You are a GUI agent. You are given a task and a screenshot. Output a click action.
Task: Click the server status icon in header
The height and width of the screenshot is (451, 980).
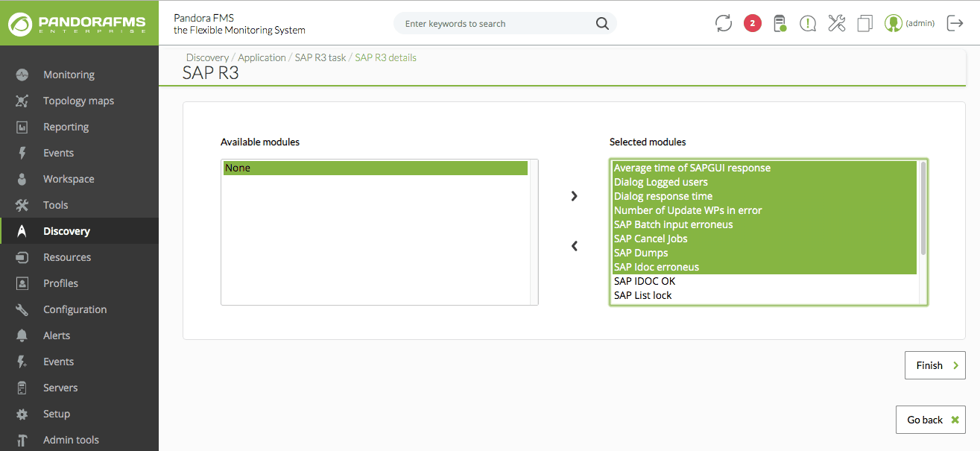(x=780, y=23)
